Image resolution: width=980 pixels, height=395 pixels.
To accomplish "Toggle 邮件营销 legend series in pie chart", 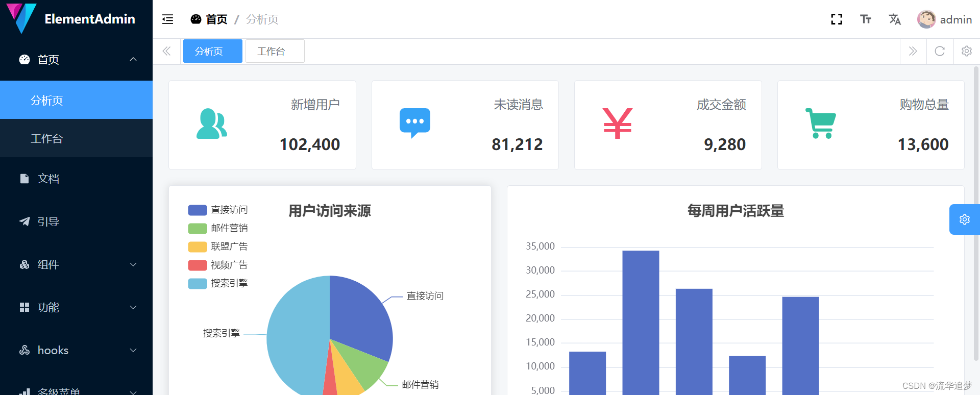I will pyautogui.click(x=218, y=228).
